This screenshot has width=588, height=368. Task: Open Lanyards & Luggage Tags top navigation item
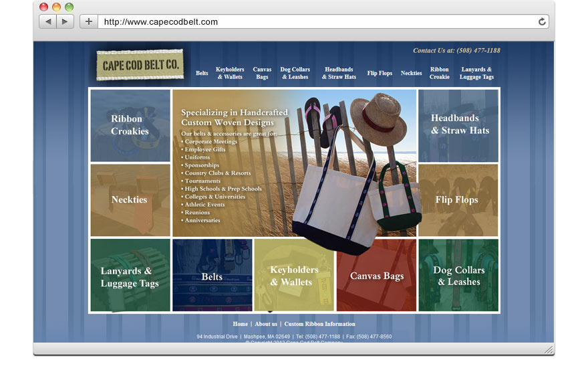tap(476, 73)
